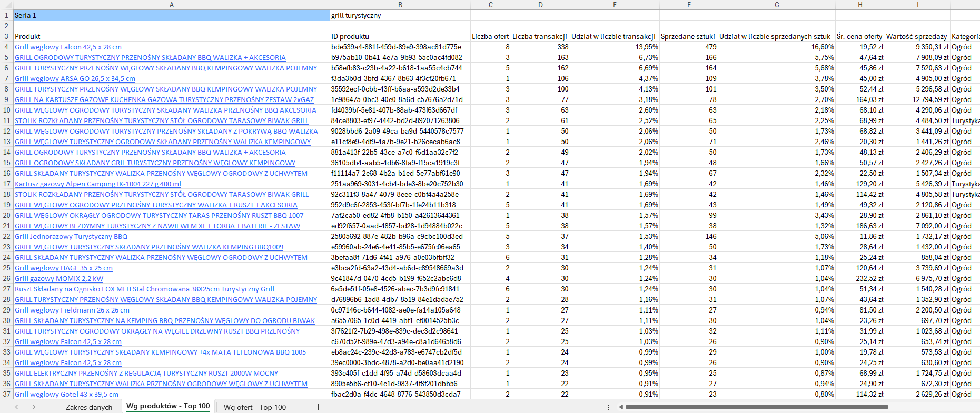Click Udział w liczbie transakcji header
Image resolution: width=980 pixels, height=413 pixels.
(614, 36)
